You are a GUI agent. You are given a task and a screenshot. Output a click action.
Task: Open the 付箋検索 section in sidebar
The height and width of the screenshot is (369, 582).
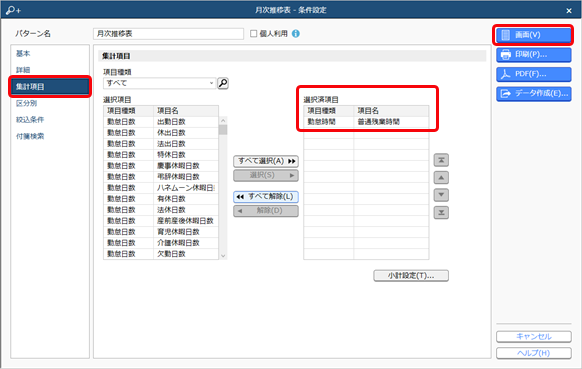pyautogui.click(x=30, y=136)
